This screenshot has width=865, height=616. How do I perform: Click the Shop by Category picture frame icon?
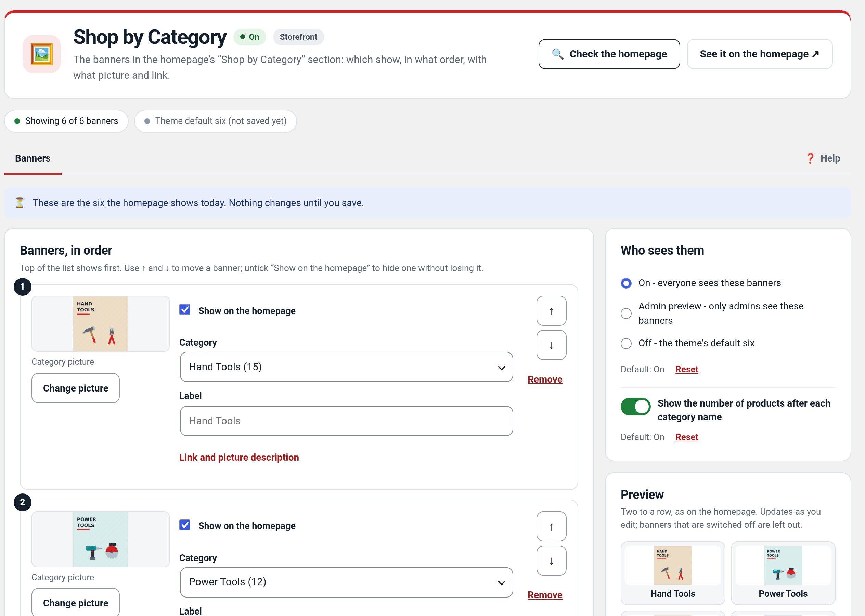(42, 54)
